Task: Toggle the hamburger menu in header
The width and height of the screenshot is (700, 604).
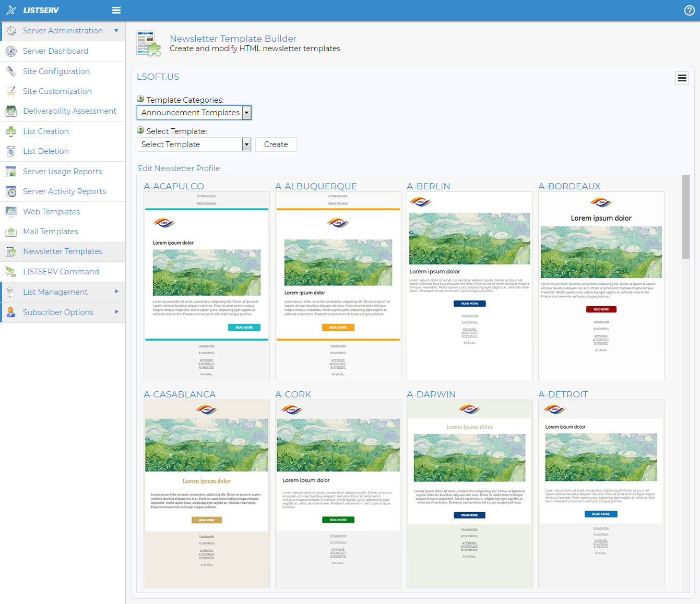Action: pos(116,10)
